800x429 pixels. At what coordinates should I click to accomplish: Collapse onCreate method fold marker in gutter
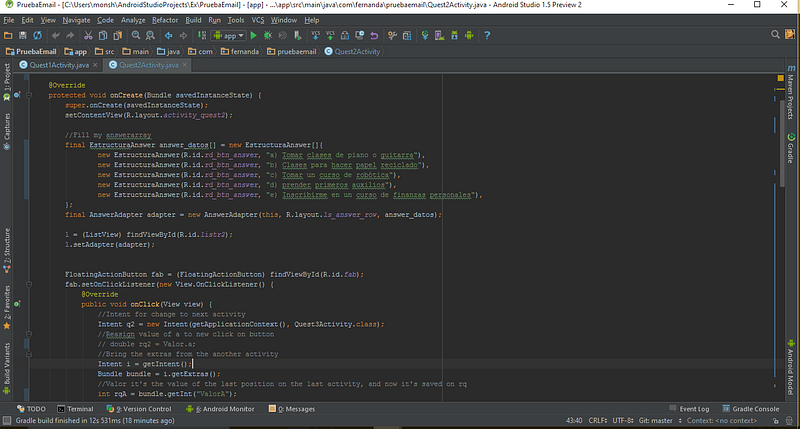point(29,95)
